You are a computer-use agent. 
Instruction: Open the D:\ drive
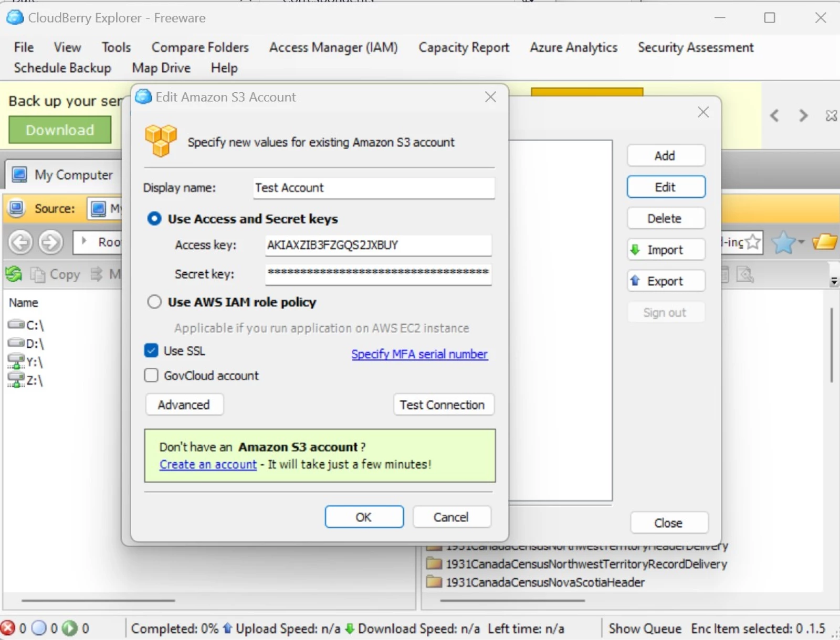[x=26, y=344]
